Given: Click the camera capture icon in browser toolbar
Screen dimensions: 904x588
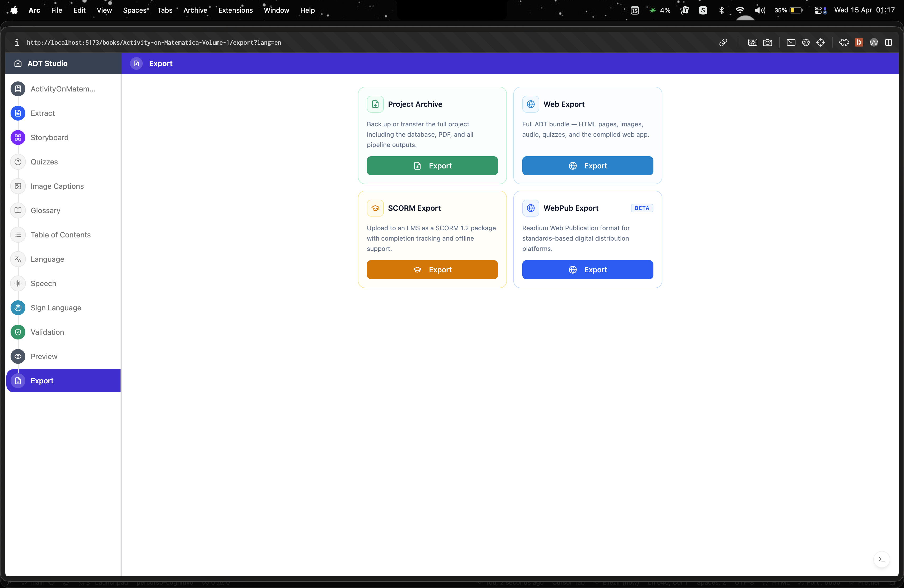Looking at the screenshot, I should point(768,43).
